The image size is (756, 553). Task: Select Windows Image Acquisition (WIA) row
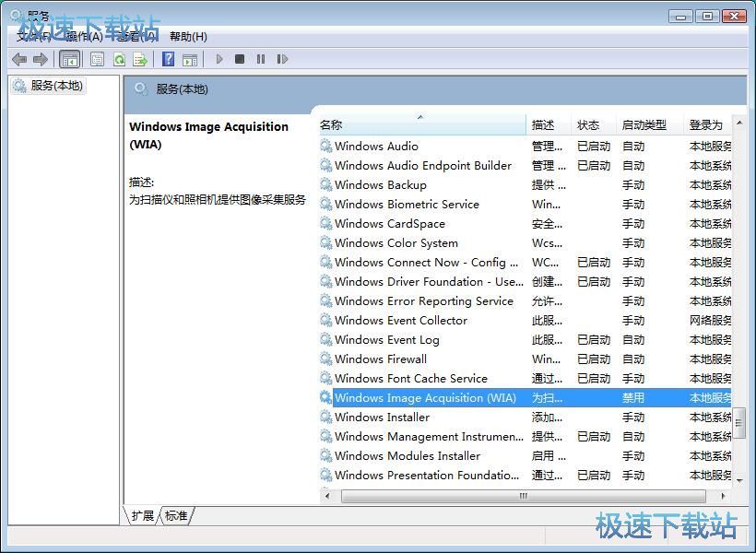(526, 398)
